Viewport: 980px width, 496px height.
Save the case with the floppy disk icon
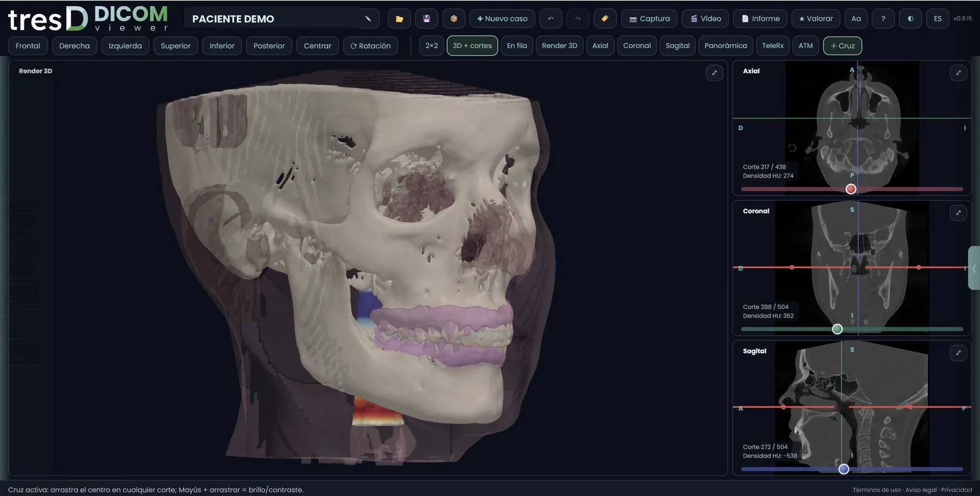coord(426,18)
